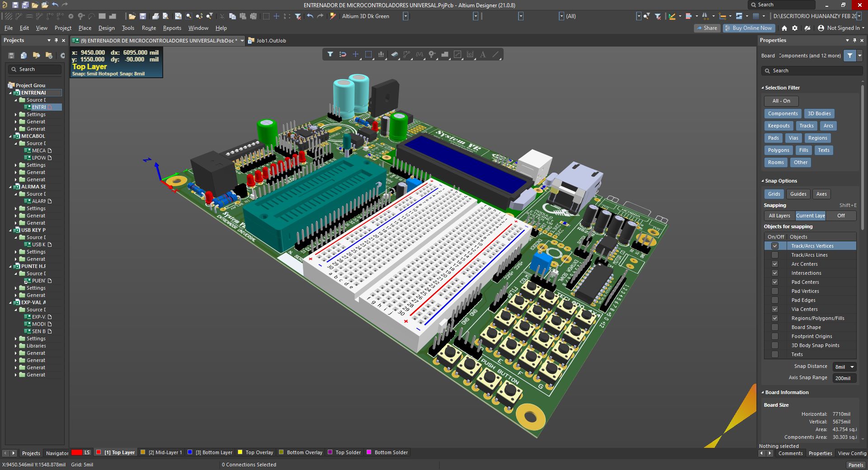Collapse the MECABOL project tree node
The image size is (868, 470).
coord(11,136)
